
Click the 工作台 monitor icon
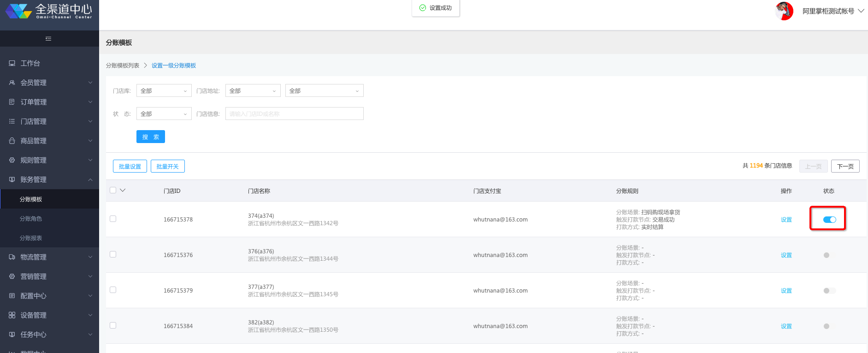[12, 63]
